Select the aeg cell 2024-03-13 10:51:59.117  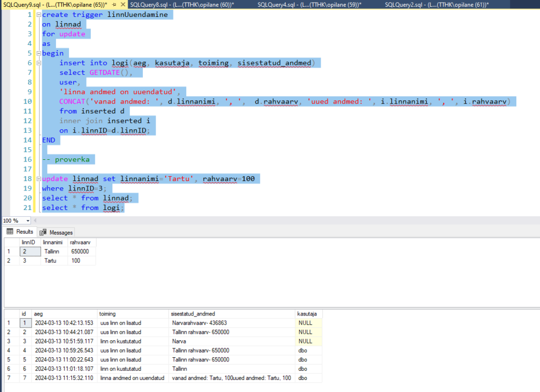coord(64,341)
